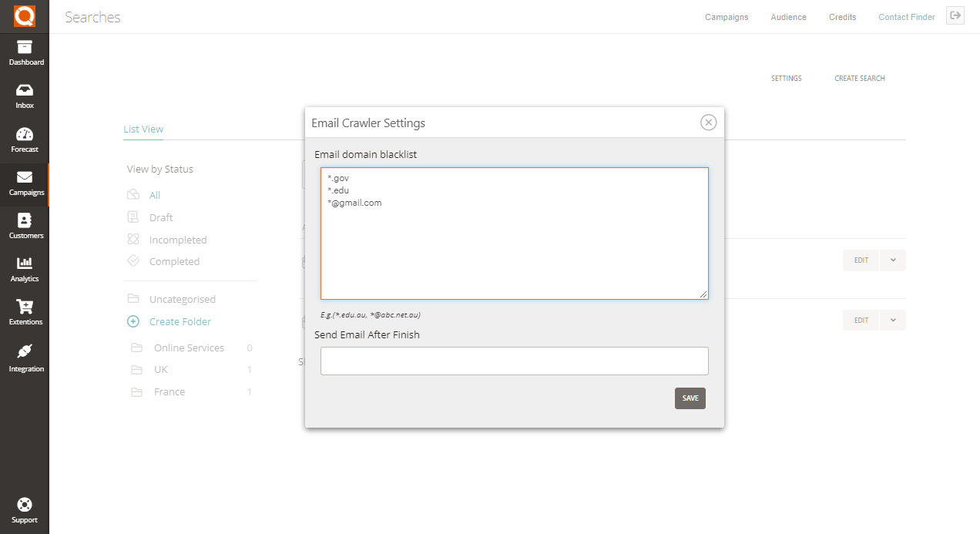Select the Forecast sidebar icon
Screen dimensions: 980x534
coord(25,139)
